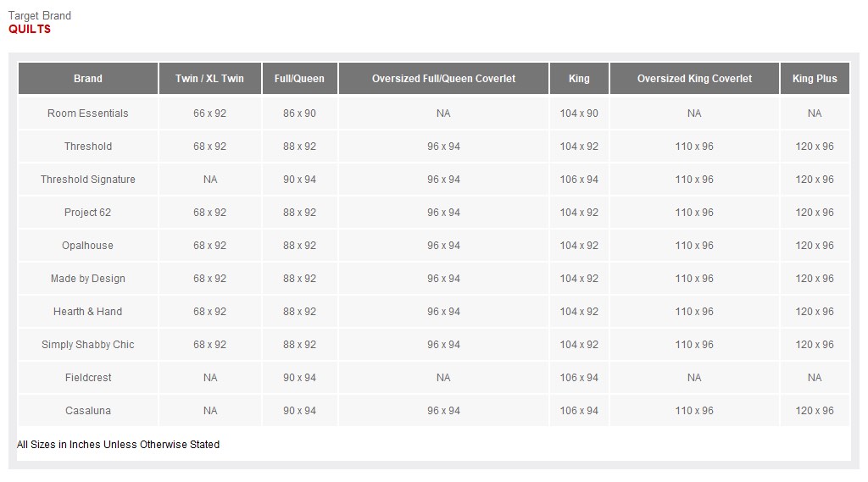868x482 pixels.
Task: Click Oversized King Coverlet column header
Action: point(694,79)
